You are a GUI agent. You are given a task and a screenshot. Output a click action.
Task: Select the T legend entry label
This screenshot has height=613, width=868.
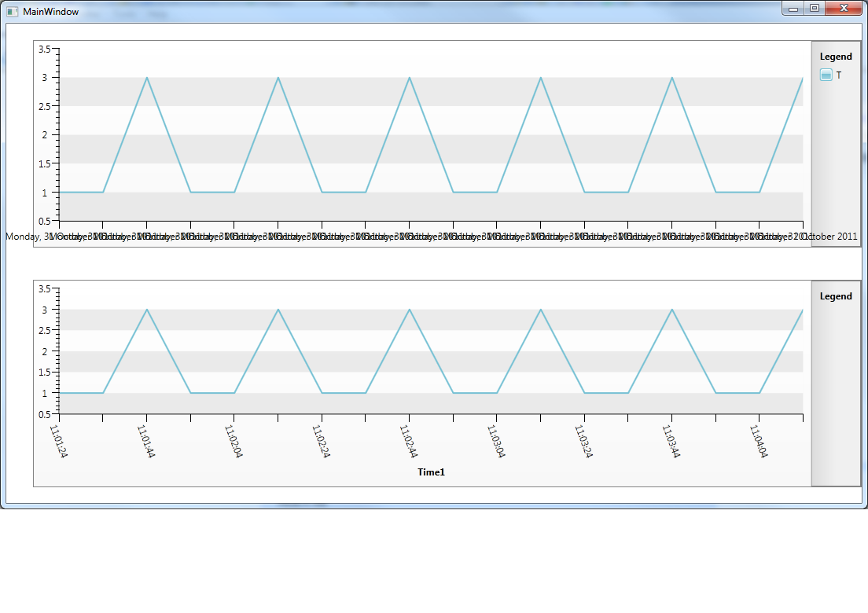pos(839,75)
